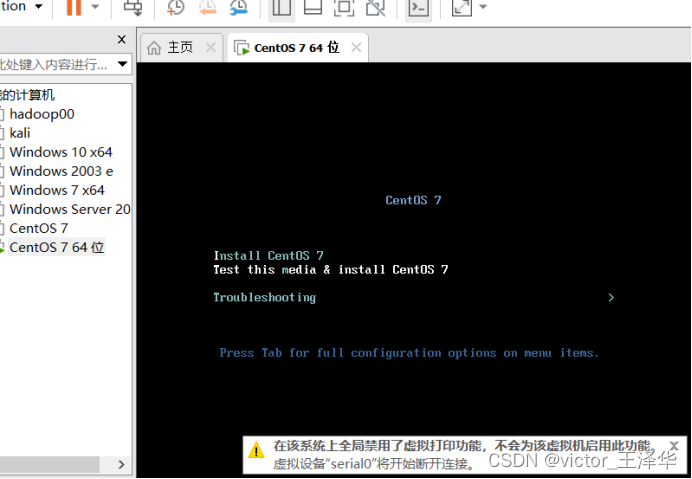The height and width of the screenshot is (479, 692).
Task: Take a snapshot of this virtual machine
Action: (x=176, y=7)
